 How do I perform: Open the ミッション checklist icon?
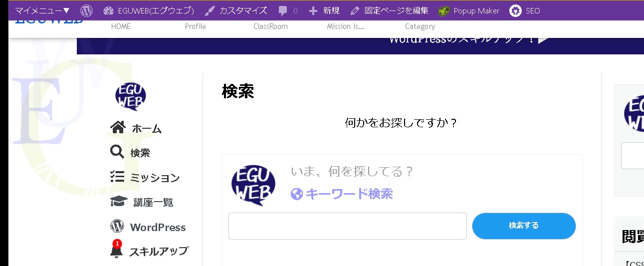pyautogui.click(x=117, y=177)
